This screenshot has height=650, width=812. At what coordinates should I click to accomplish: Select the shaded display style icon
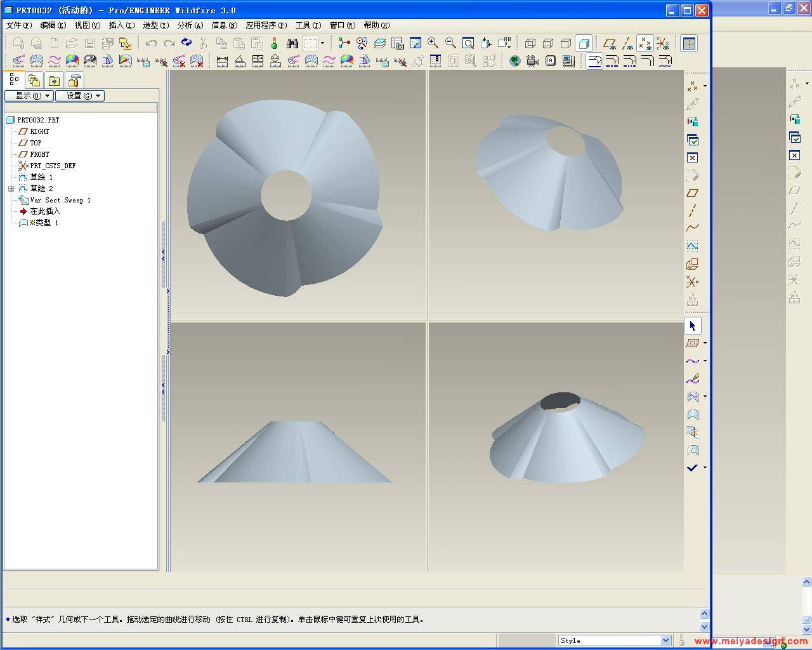(x=584, y=43)
